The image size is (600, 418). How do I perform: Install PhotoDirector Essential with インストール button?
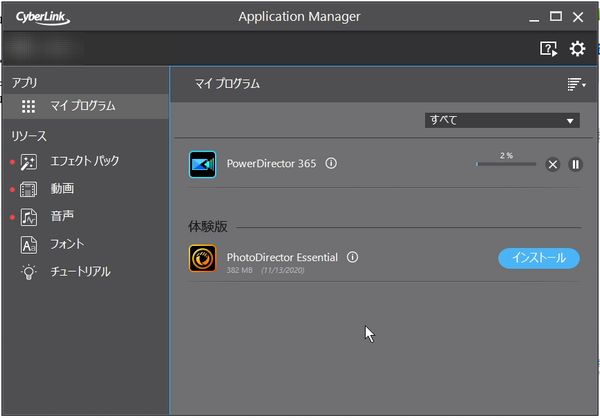[x=539, y=258]
